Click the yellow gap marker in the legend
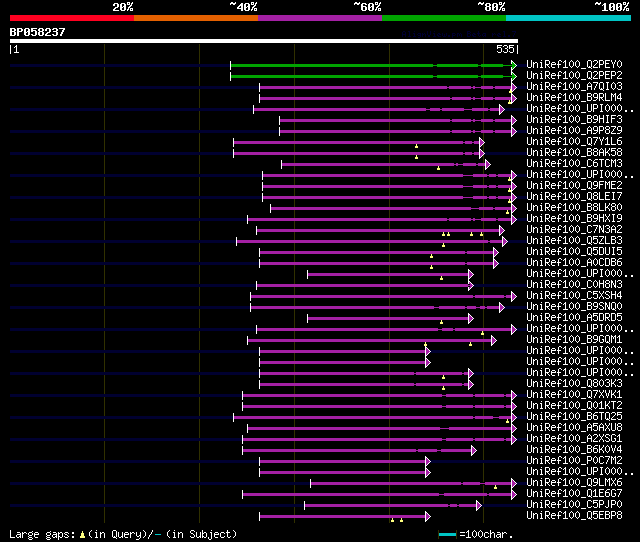Viewport: 640px width, 542px height. (82, 534)
